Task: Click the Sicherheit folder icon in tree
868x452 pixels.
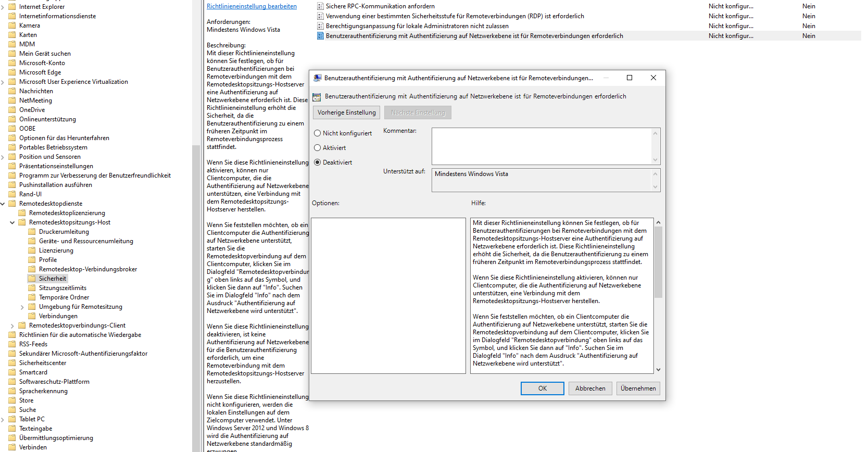Action: [32, 279]
